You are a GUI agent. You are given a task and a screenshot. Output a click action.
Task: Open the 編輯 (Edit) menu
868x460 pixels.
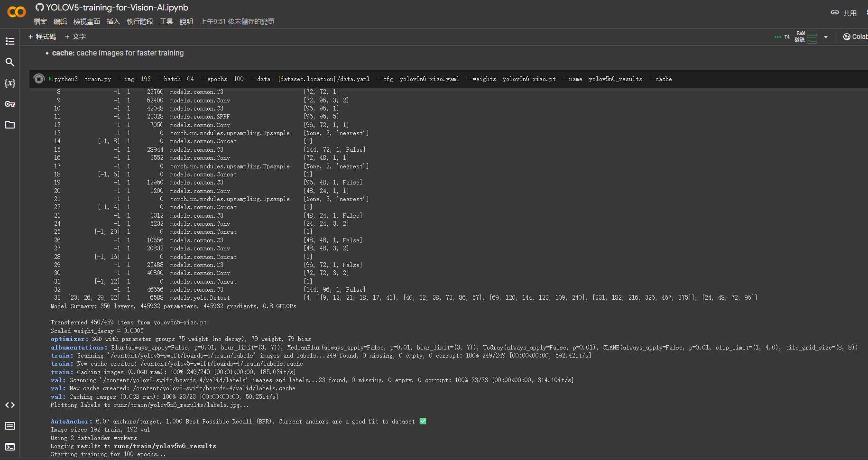60,21
